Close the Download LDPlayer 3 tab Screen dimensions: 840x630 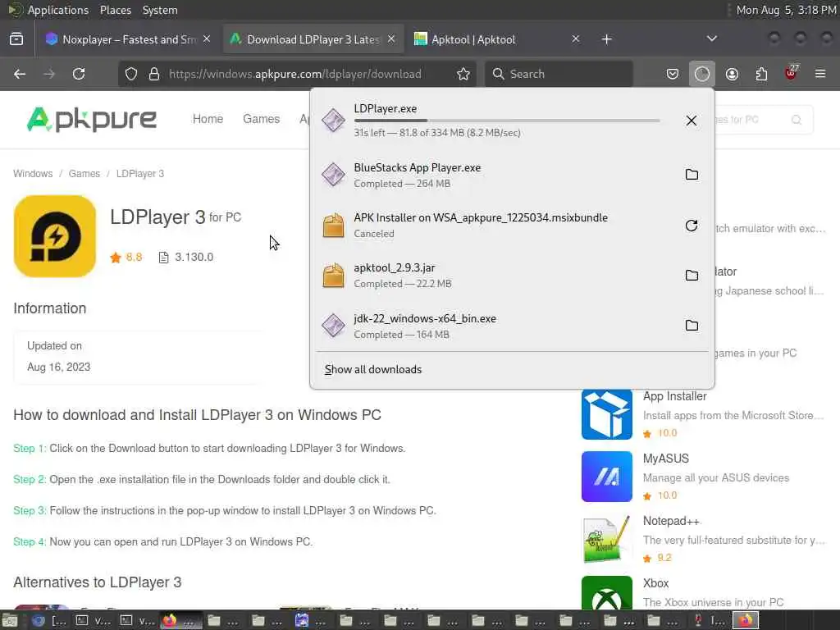(x=391, y=39)
